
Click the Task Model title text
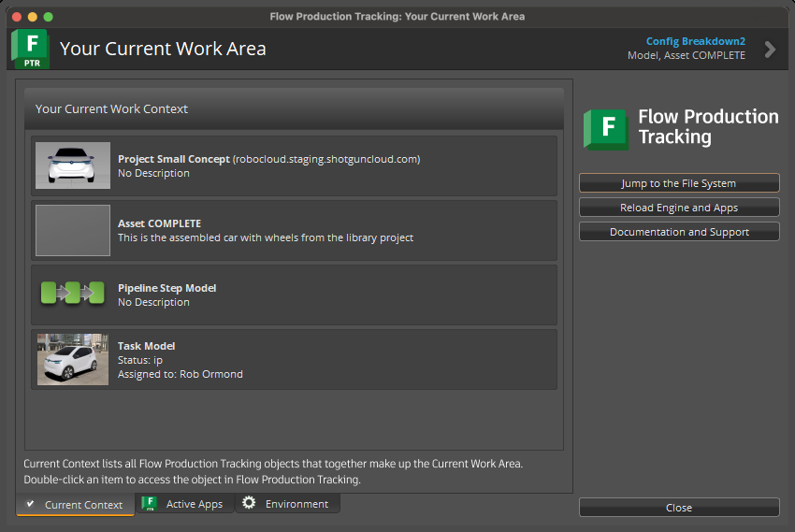tap(146, 346)
